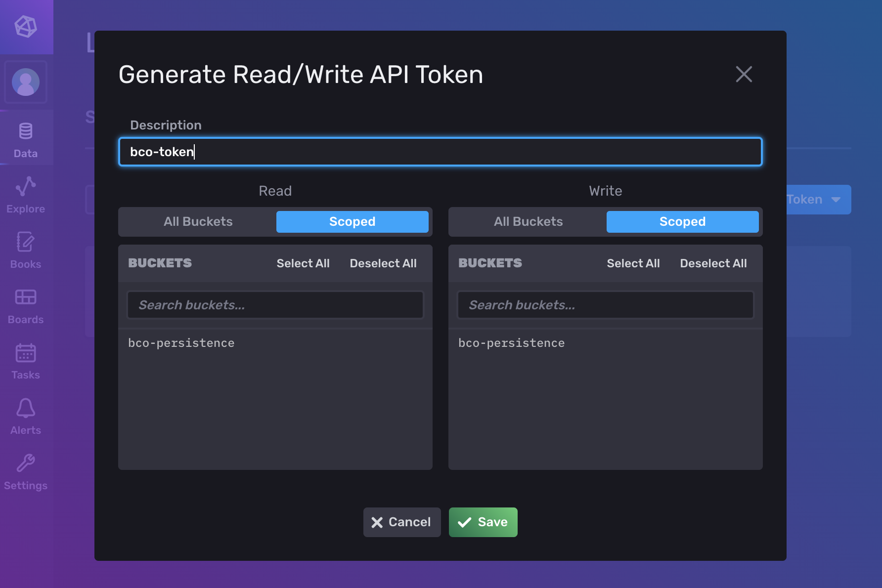Select bco-persistence in the Read buckets list

181,342
